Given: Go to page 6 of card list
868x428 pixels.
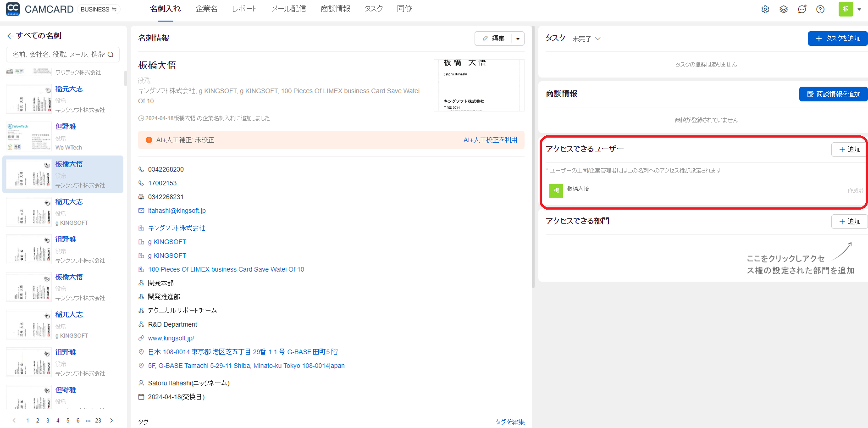Looking at the screenshot, I should point(78,421).
